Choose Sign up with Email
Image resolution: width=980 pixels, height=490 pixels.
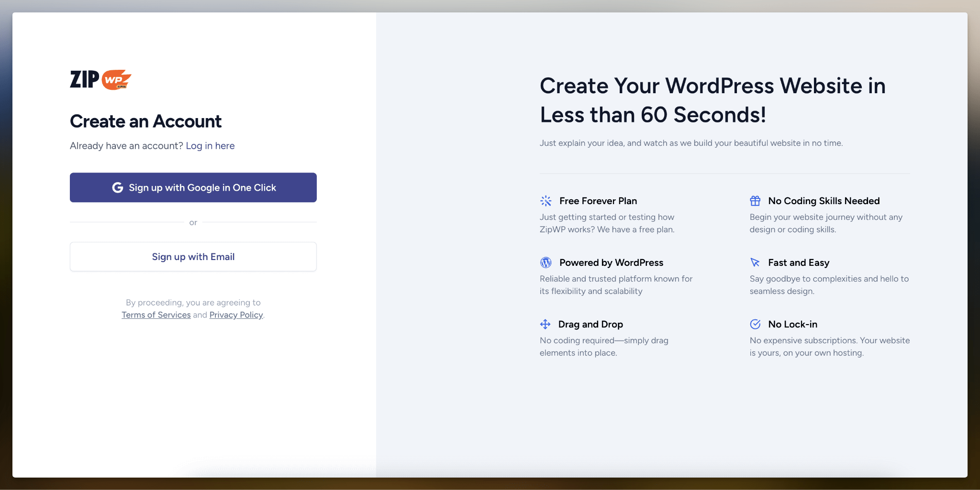point(193,257)
